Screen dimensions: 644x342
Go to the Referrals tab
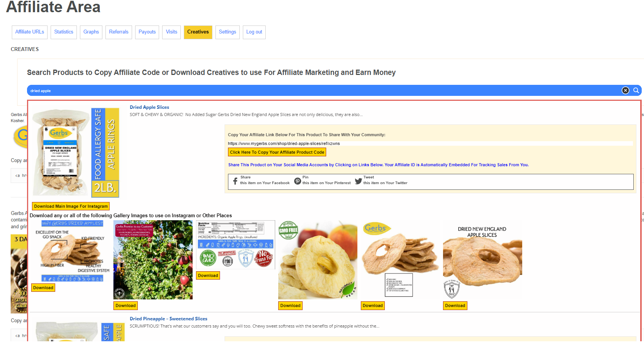pos(119,32)
